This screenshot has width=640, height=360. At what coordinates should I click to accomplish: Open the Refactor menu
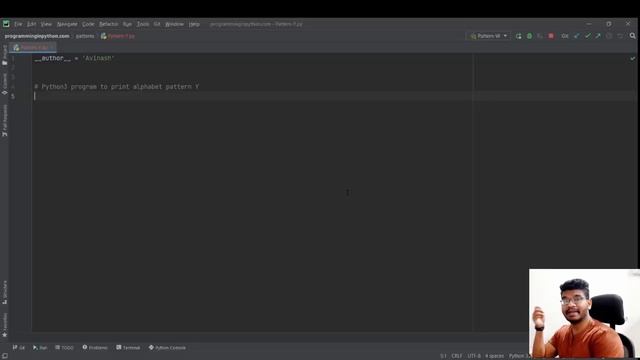click(x=109, y=24)
